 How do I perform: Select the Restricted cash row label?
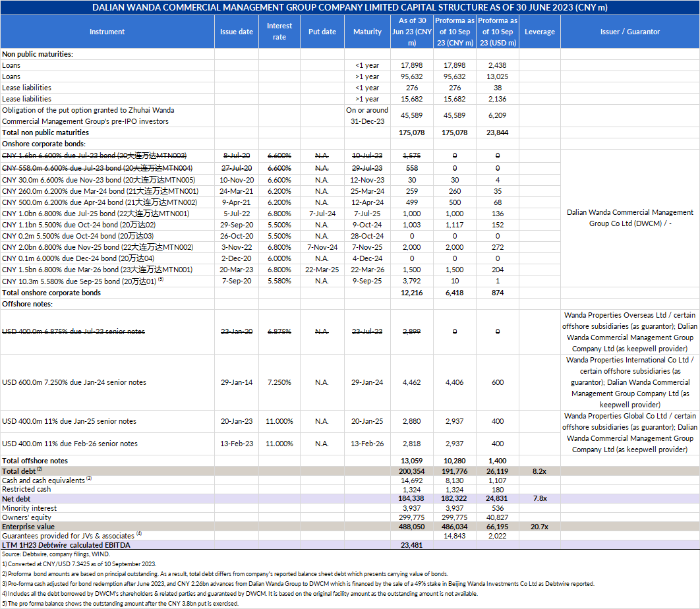pyautogui.click(x=26, y=490)
